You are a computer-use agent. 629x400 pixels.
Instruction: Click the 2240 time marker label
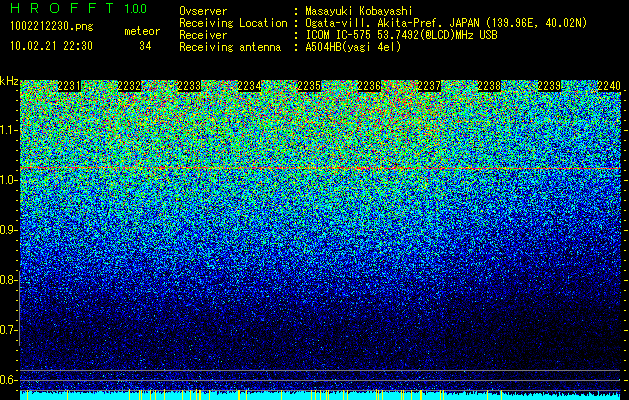click(x=609, y=86)
